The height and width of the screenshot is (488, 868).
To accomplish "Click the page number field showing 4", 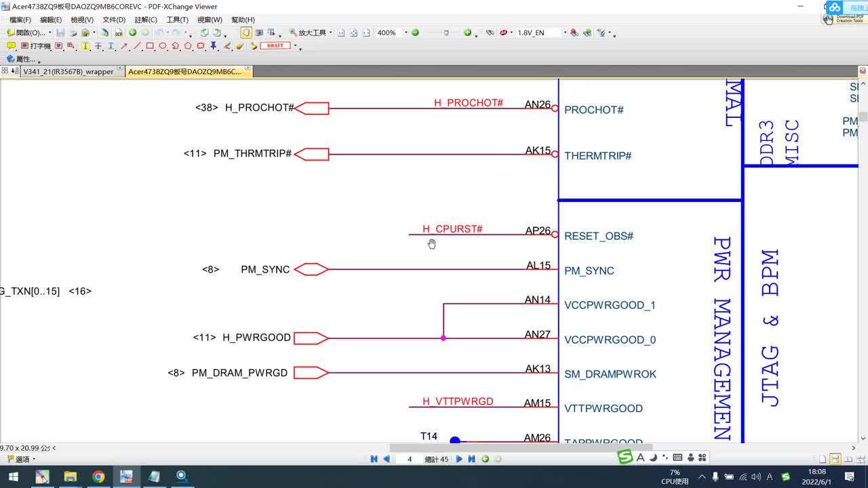I will click(410, 459).
